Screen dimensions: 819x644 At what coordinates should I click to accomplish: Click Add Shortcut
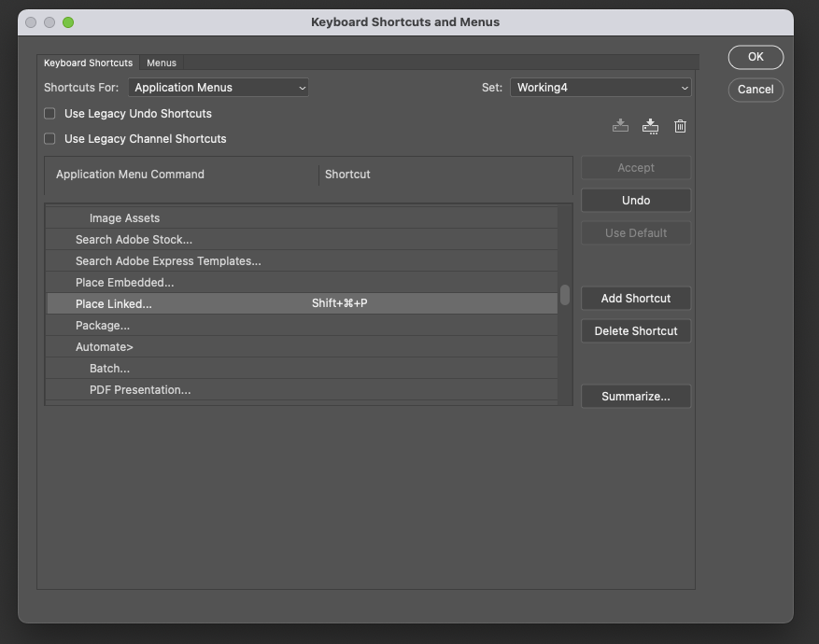tap(635, 298)
